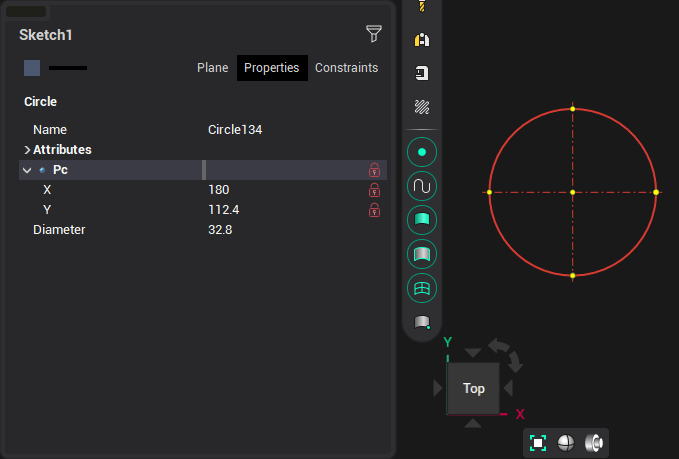Click the hatch pattern toolbar icon
Image resolution: width=679 pixels, height=459 pixels.
[422, 106]
